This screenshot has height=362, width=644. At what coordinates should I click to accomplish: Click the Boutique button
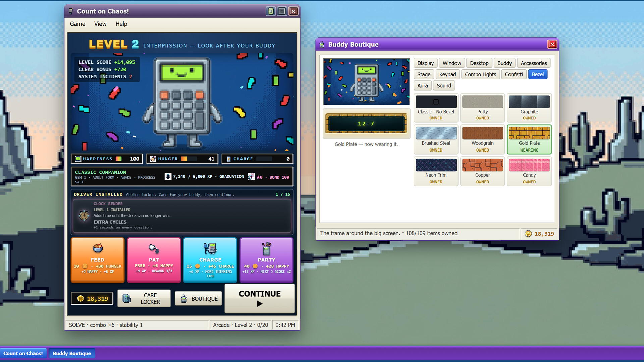click(198, 298)
